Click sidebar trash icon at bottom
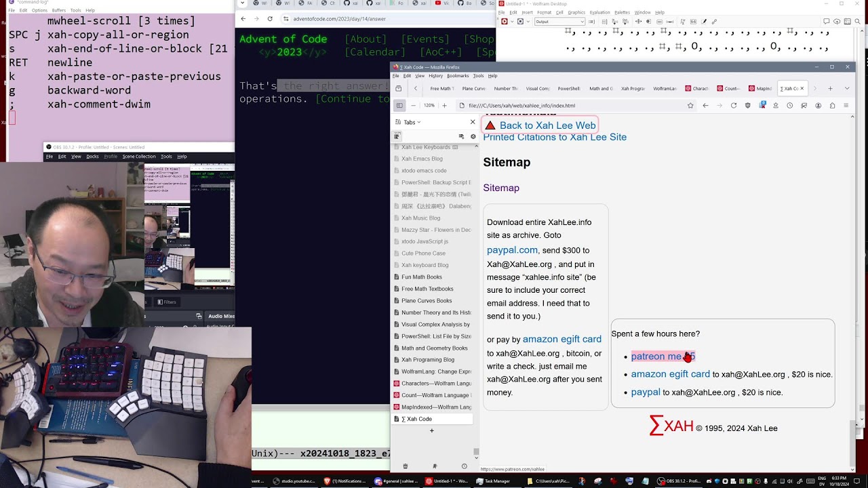868x488 pixels. click(406, 466)
